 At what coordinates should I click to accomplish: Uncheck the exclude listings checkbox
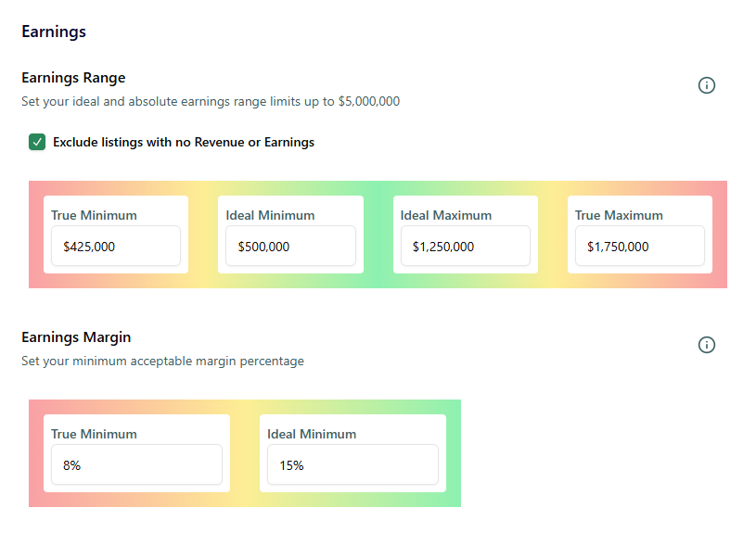(37, 142)
